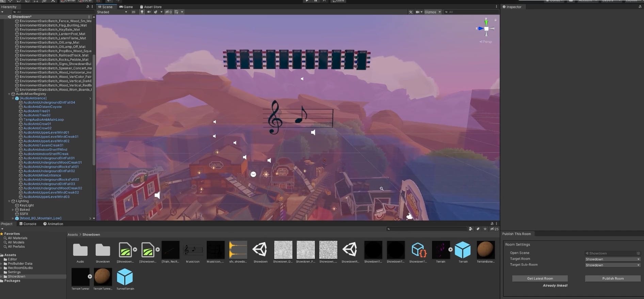Screen dimensions: 644x299
Task: Select the first Showdown Unity scene asset
Action: pyautogui.click(x=260, y=250)
